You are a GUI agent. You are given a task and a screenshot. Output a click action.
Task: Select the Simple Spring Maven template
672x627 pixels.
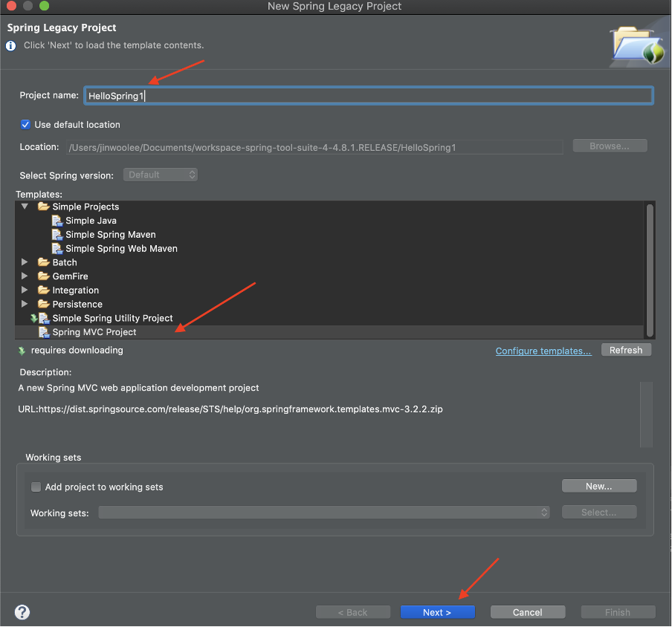tap(111, 235)
